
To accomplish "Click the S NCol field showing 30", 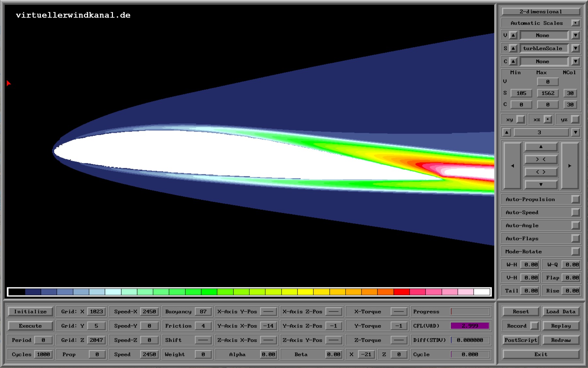I will click(570, 93).
